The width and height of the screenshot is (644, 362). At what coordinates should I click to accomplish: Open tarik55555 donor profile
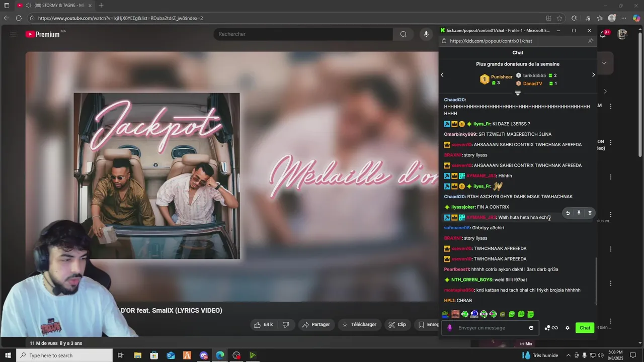pyautogui.click(x=534, y=75)
